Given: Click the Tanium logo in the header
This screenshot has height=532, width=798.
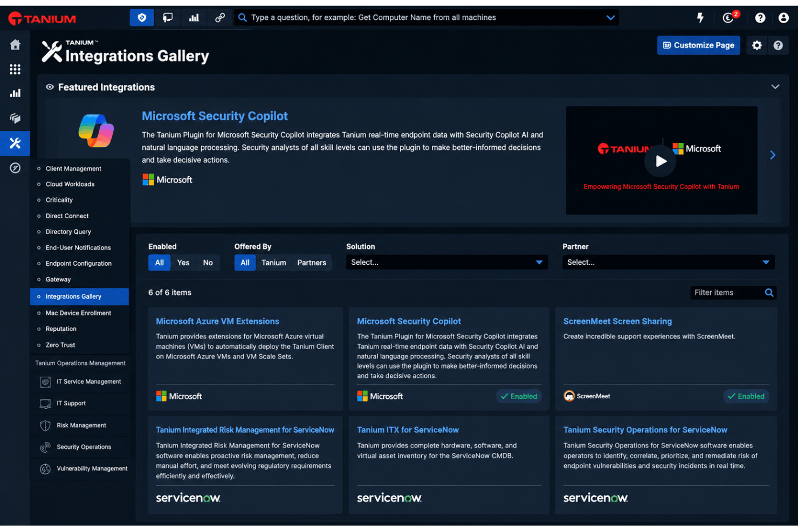Looking at the screenshot, I should pos(42,18).
